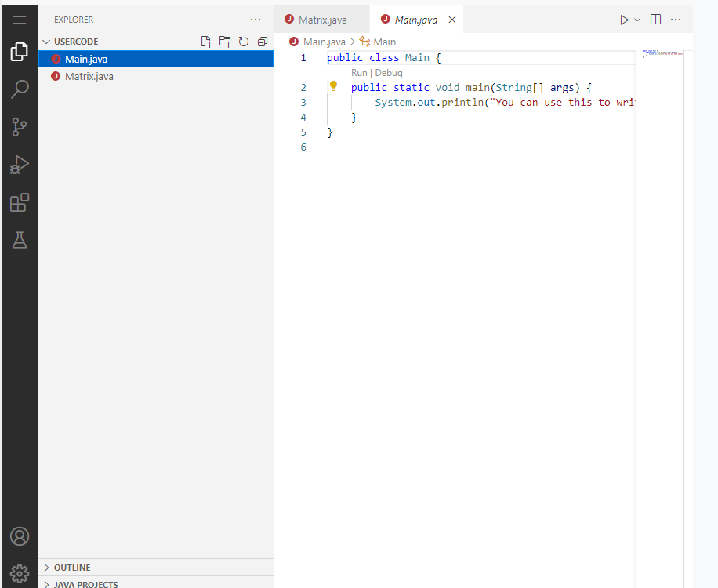
Task: Open the Search view in the activity bar
Action: click(20, 89)
